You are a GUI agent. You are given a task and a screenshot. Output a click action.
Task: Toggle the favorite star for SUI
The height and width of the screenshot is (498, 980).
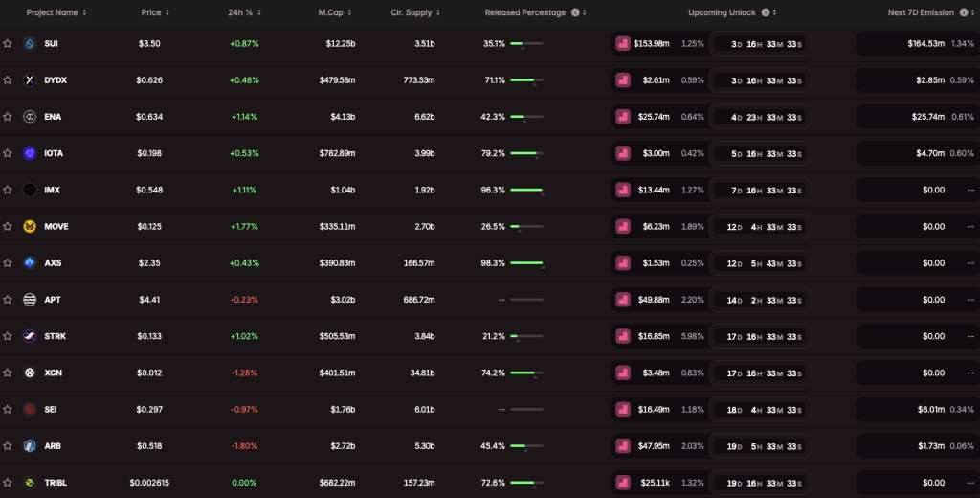point(8,44)
